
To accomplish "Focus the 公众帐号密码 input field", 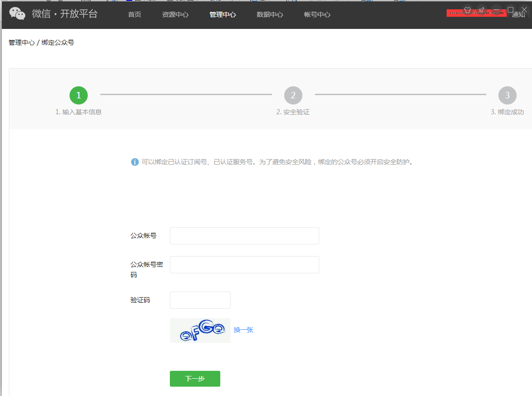I will [244, 265].
